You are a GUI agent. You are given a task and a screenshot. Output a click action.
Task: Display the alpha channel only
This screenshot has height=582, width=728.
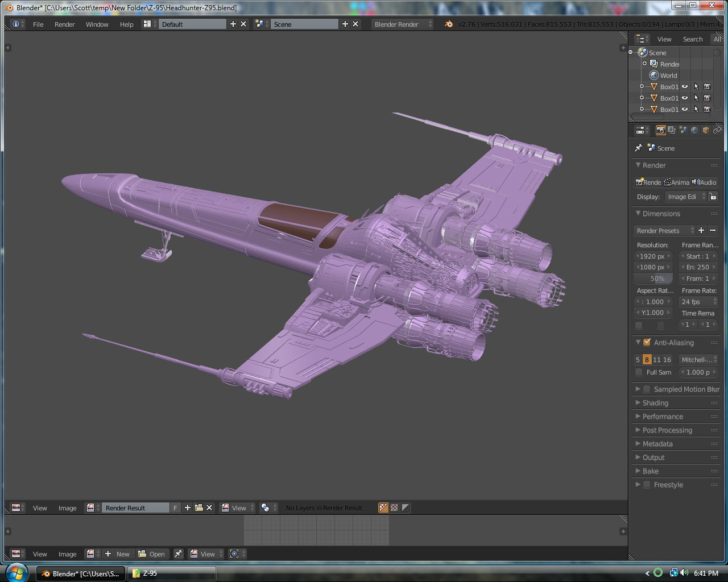click(x=405, y=508)
